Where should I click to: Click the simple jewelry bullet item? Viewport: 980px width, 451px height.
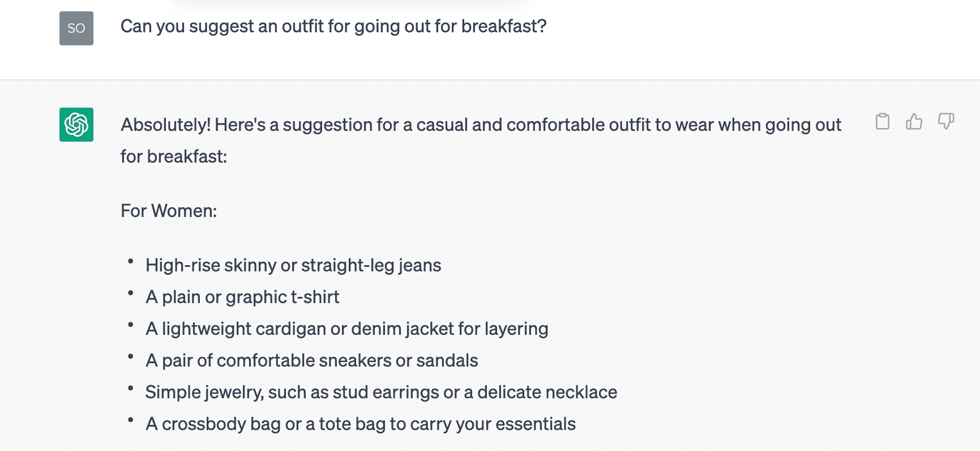click(x=381, y=392)
